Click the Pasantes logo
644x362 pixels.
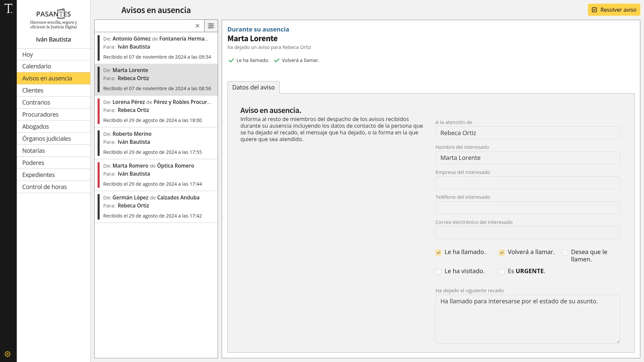click(54, 18)
